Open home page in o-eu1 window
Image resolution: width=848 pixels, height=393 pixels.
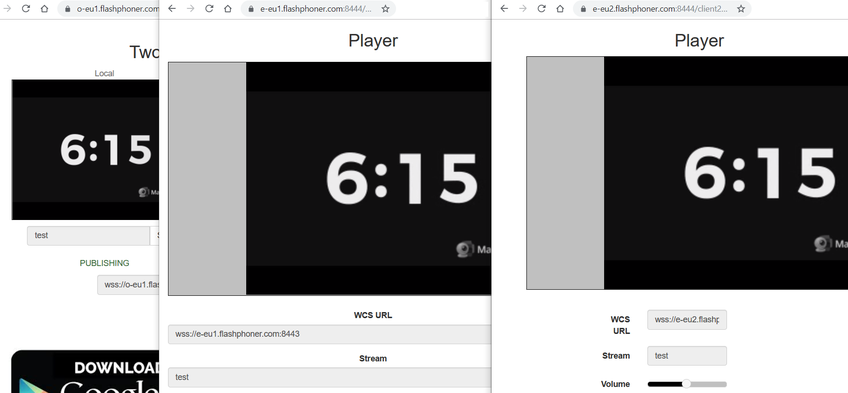click(x=44, y=9)
